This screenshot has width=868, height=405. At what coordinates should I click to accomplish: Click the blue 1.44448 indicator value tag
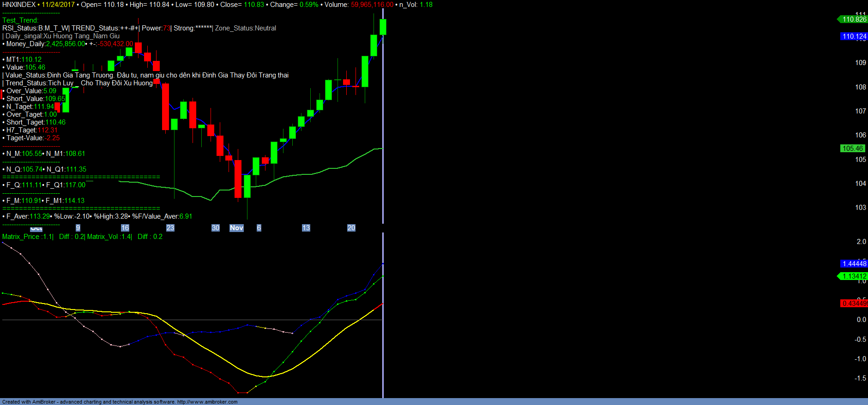click(x=854, y=264)
